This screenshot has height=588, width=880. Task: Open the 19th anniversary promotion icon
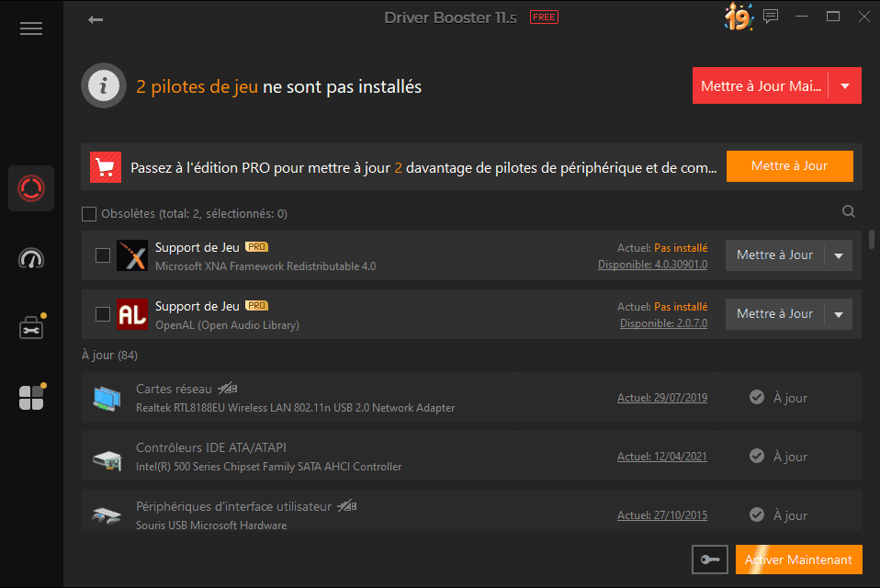tap(739, 17)
